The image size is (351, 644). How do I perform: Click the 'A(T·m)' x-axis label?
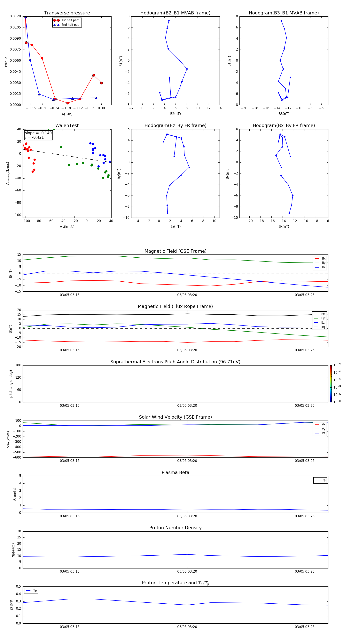tap(67, 114)
